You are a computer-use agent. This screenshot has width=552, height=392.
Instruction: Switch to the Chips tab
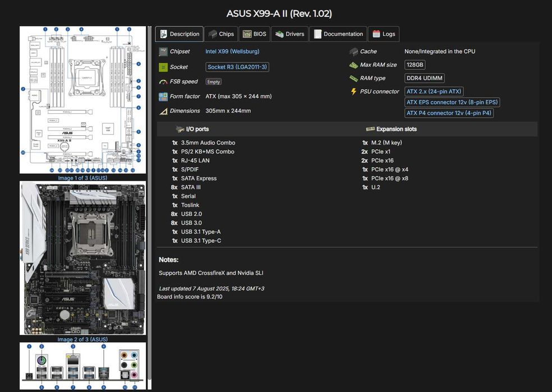(221, 34)
